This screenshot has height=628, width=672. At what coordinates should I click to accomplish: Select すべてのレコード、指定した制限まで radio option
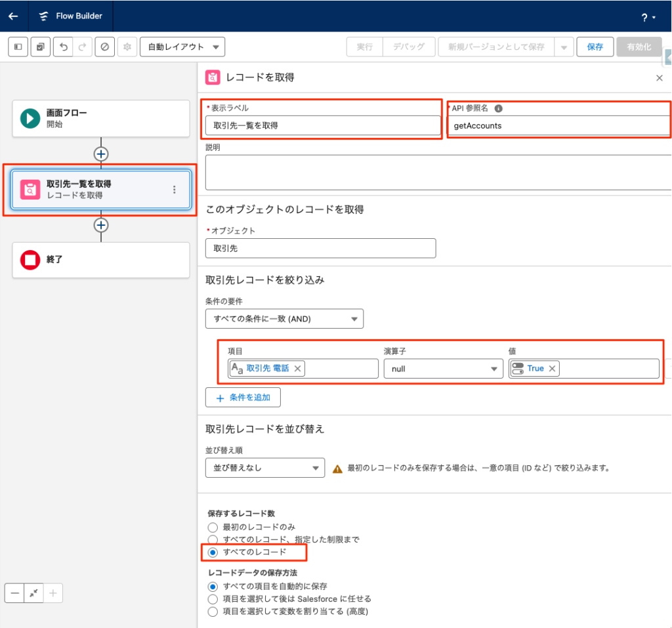(x=212, y=539)
